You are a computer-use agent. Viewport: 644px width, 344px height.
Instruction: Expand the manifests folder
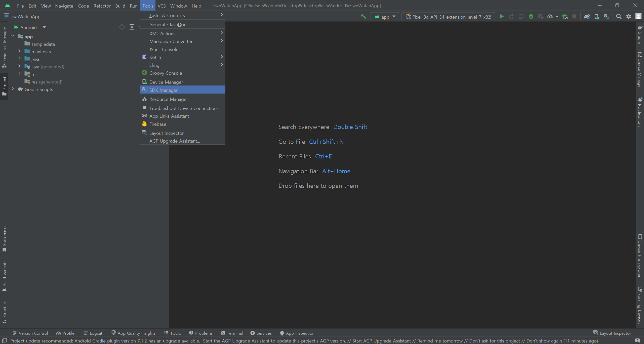pos(19,51)
